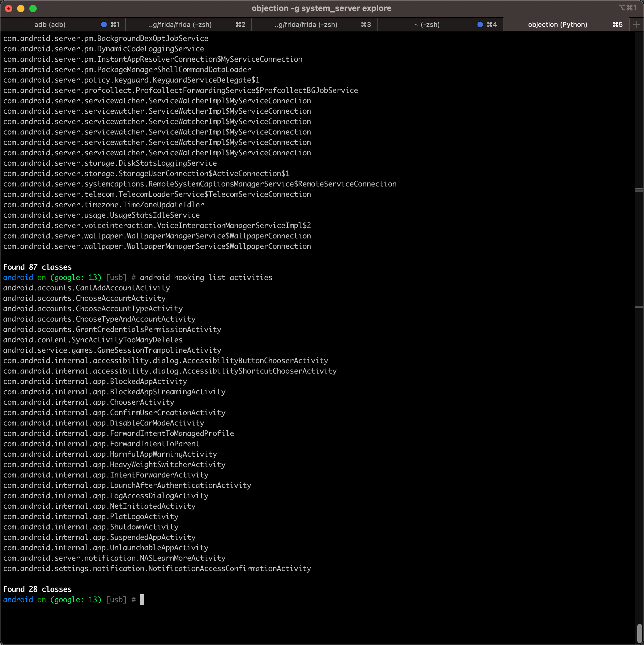Click window title 'objection -g system_server explore'
Viewport: 644px width, 645px height.
pos(321,8)
